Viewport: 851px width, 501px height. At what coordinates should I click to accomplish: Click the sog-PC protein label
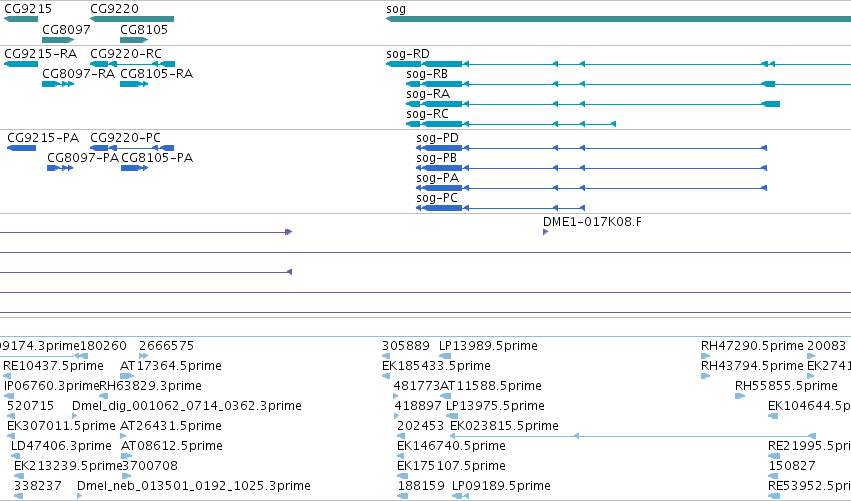436,198
